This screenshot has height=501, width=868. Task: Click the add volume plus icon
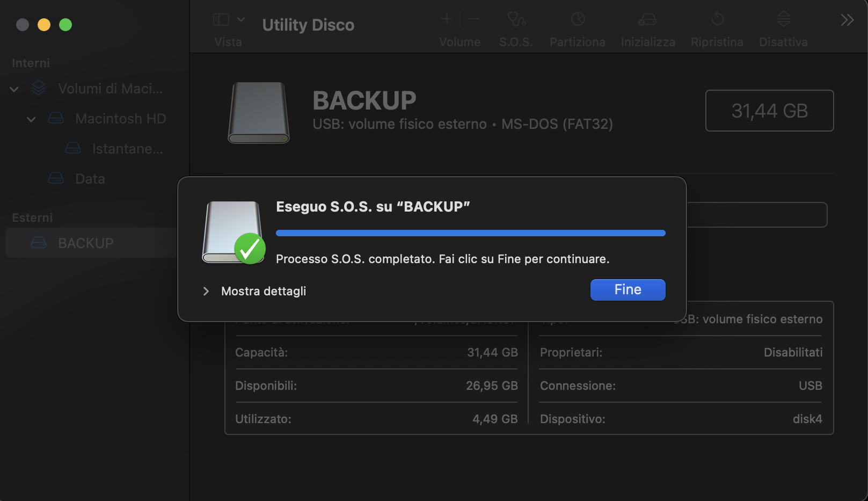(x=447, y=20)
